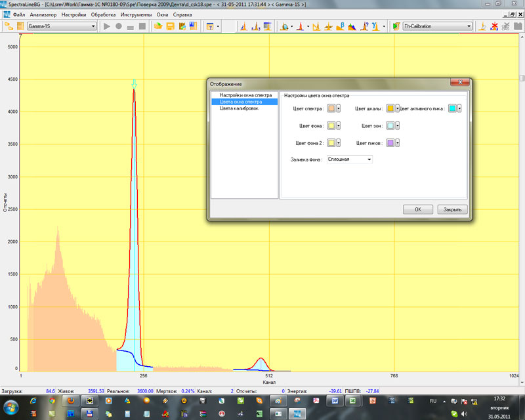Click the round record button in toolbar
The width and height of the screenshot is (525, 420).
tap(119, 26)
